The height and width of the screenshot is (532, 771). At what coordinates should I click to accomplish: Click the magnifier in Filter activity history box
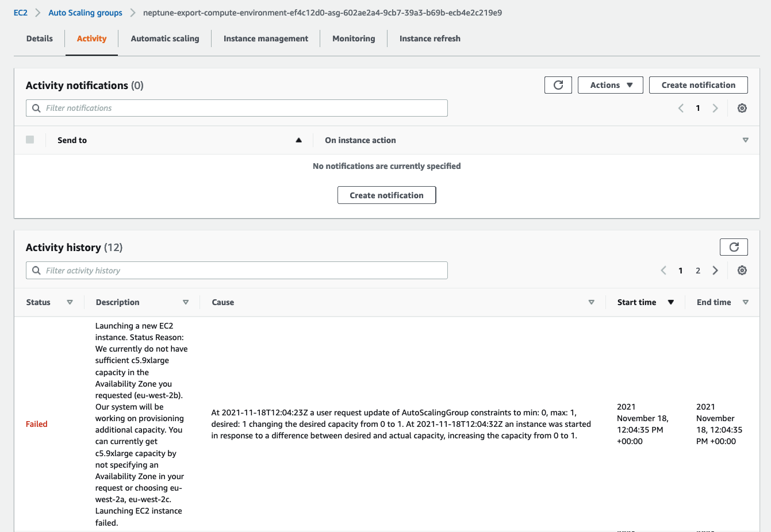tap(36, 270)
